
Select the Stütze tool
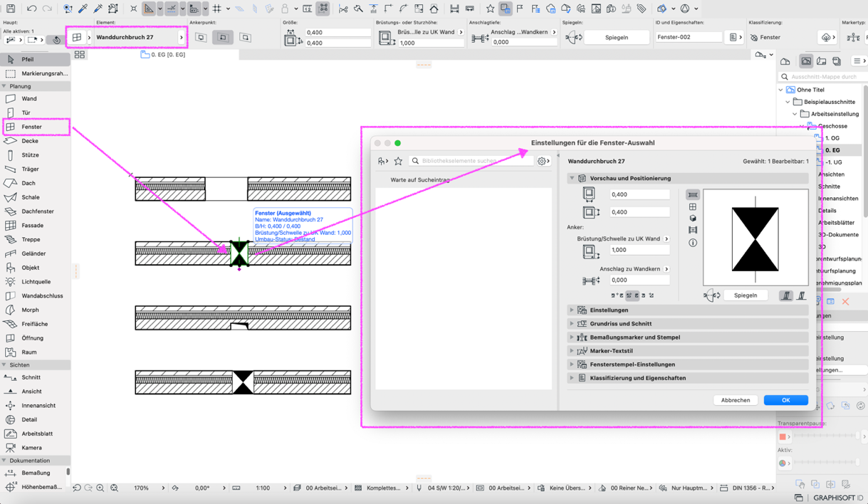tap(35, 154)
